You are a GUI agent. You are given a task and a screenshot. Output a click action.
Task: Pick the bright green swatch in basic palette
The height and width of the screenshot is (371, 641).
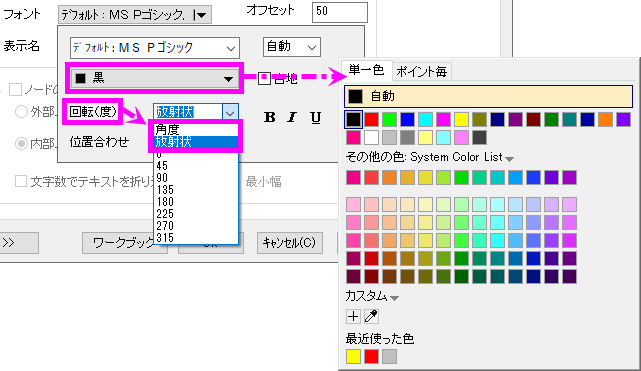point(389,119)
